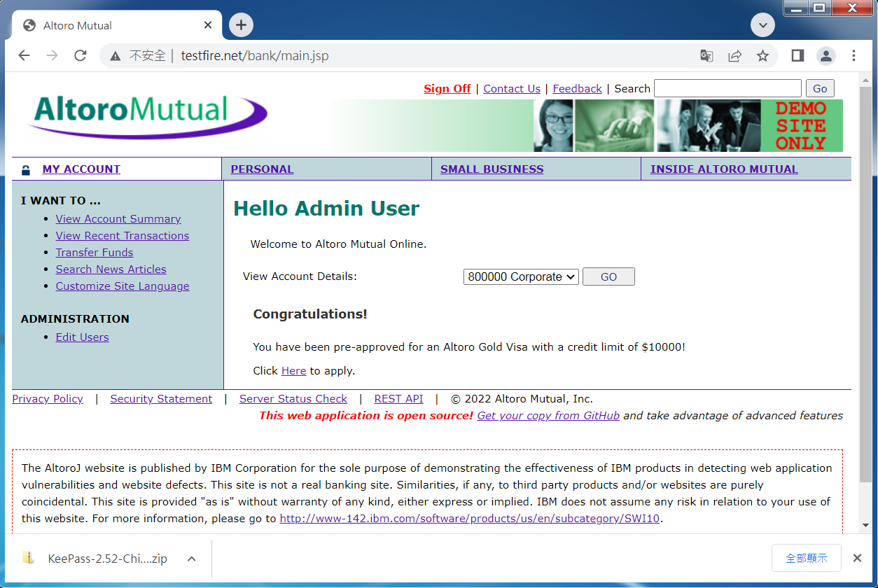The height and width of the screenshot is (588, 878).
Task: Open the Privacy Policy link
Action: pyautogui.click(x=48, y=399)
